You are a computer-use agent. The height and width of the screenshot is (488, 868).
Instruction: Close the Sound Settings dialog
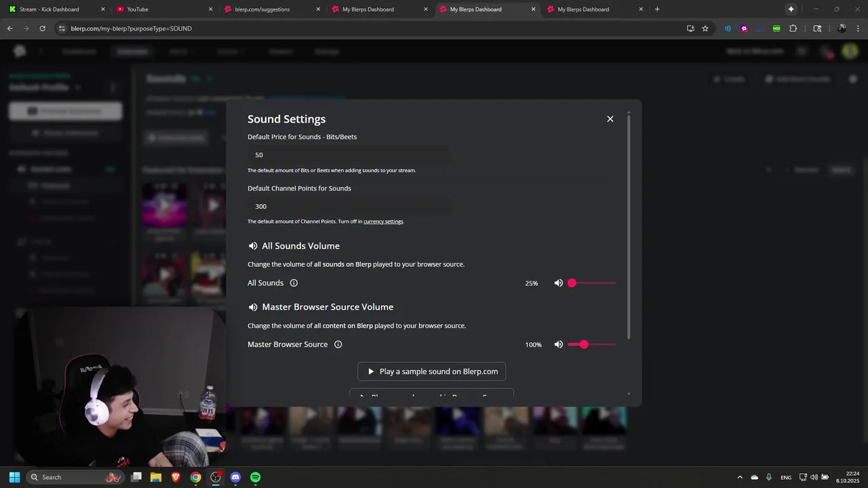tap(610, 119)
